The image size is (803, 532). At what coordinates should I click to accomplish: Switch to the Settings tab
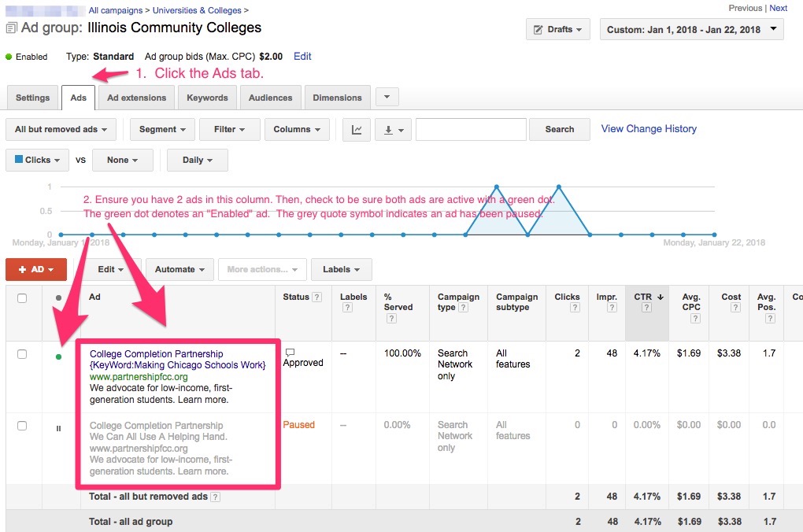pos(33,98)
